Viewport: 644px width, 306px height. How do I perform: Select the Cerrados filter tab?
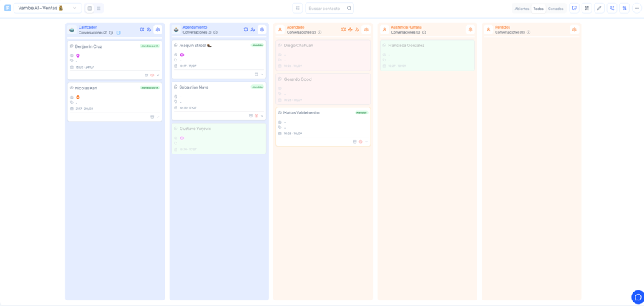coord(555,9)
